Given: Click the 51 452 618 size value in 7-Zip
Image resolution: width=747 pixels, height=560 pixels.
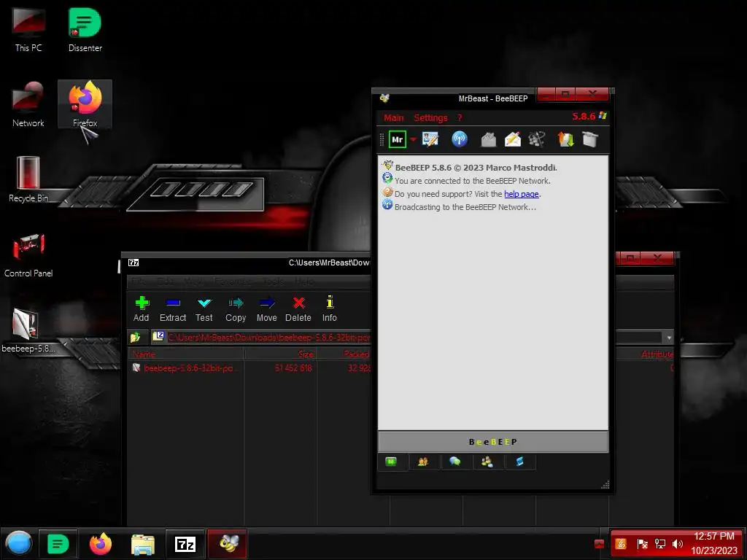Looking at the screenshot, I should [293, 368].
